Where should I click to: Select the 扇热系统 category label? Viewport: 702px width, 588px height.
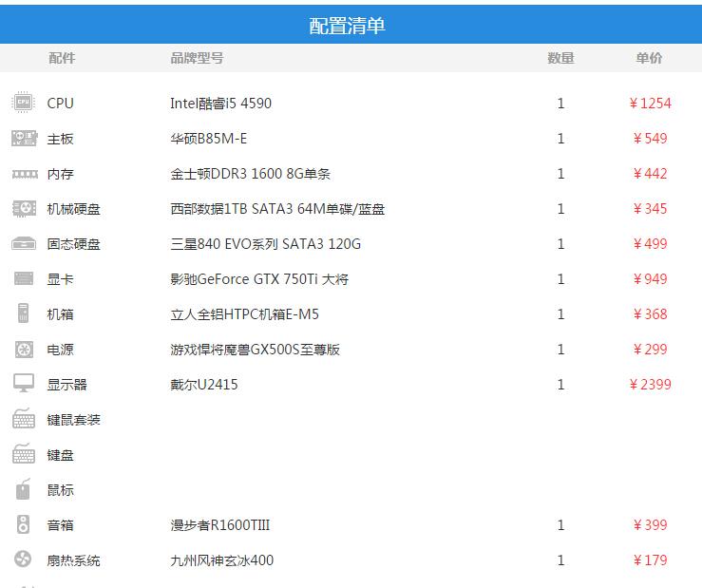73,560
